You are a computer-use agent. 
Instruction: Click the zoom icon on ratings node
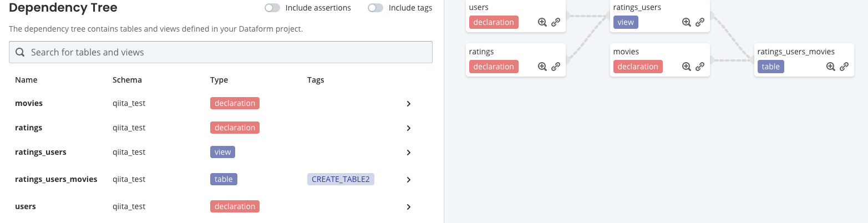tap(542, 67)
